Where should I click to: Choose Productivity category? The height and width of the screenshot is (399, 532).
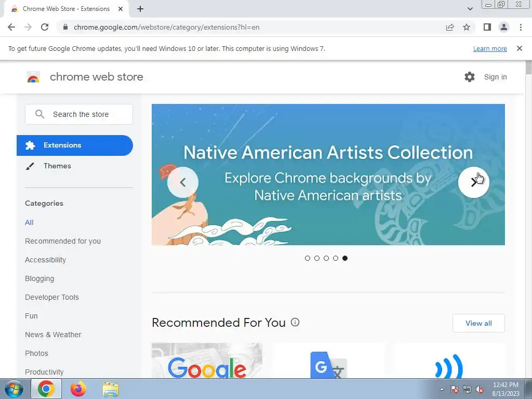click(x=44, y=372)
